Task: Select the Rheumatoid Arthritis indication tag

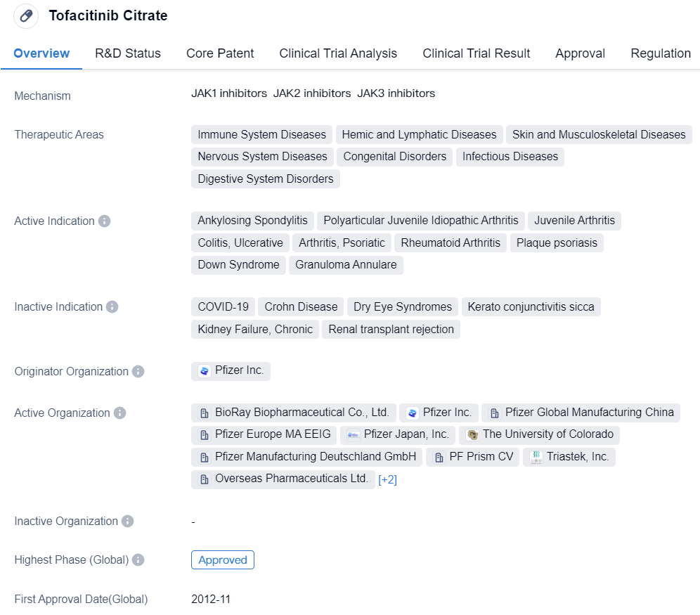Action: pyautogui.click(x=451, y=242)
